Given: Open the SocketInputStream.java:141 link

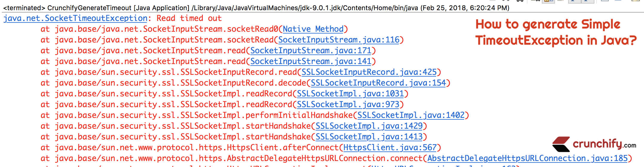Looking at the screenshot, I should [311, 62].
